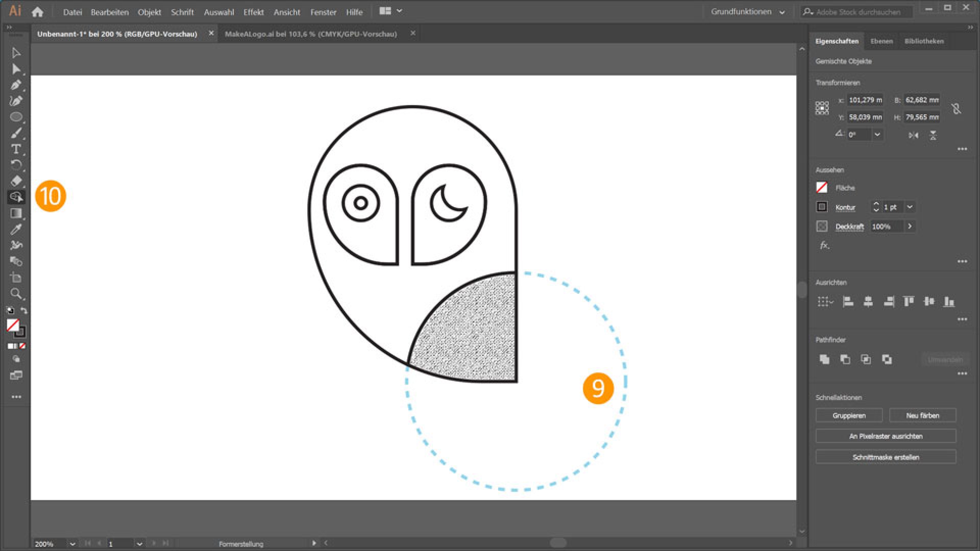Open the Align To options dropdown
The image size is (980, 551).
(825, 302)
